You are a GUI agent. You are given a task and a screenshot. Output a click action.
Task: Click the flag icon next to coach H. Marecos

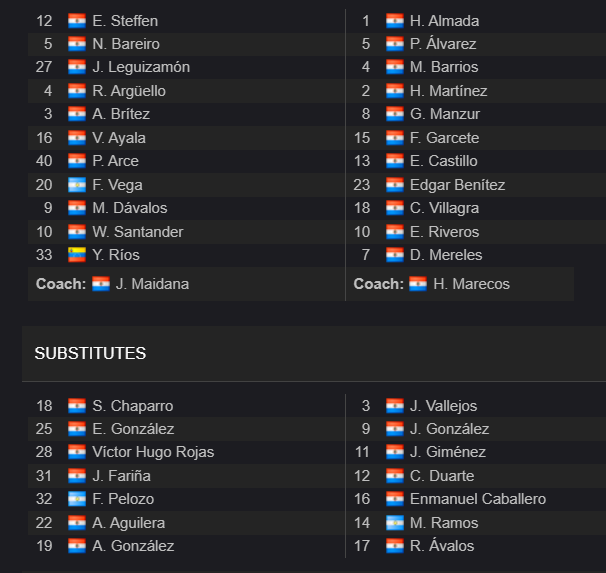click(x=418, y=284)
